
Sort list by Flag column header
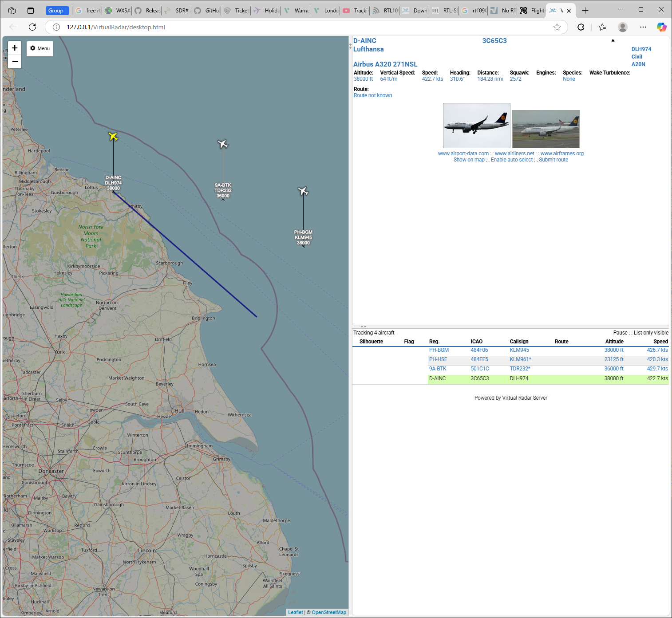pyautogui.click(x=409, y=342)
